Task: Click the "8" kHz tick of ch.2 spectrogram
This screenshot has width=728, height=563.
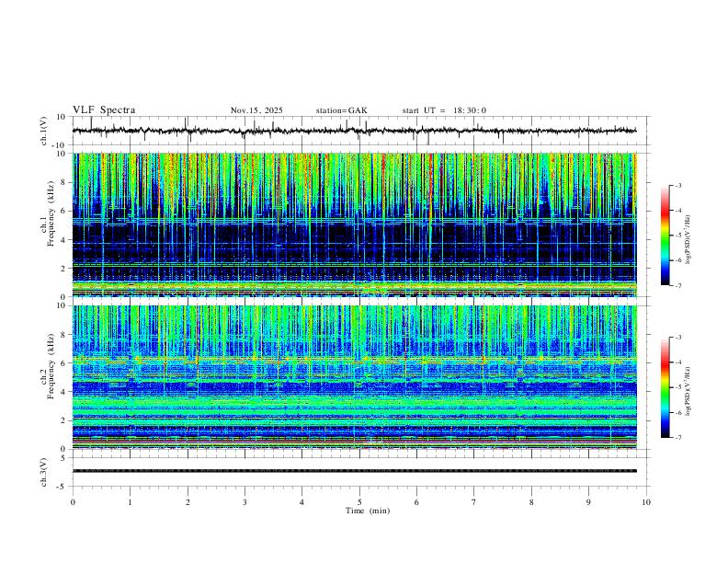Action: [63, 335]
